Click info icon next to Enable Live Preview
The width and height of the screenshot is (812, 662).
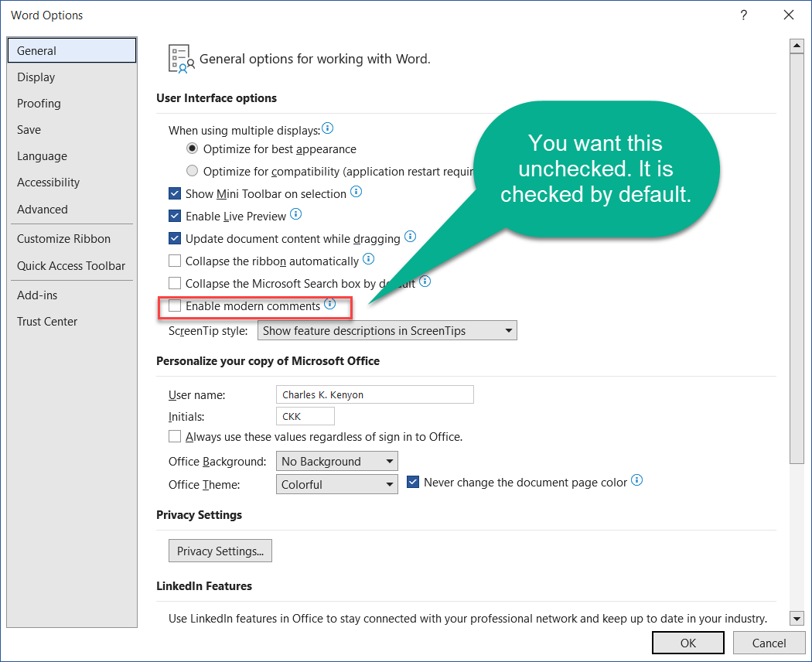[295, 214]
